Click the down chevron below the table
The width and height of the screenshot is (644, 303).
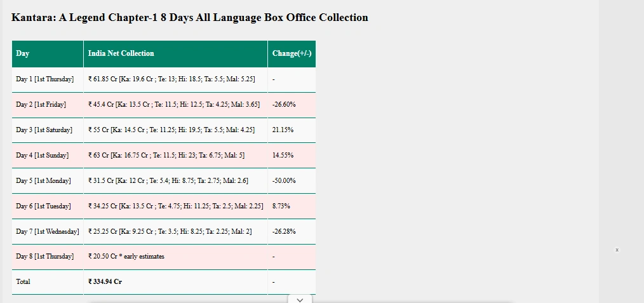tap(300, 299)
